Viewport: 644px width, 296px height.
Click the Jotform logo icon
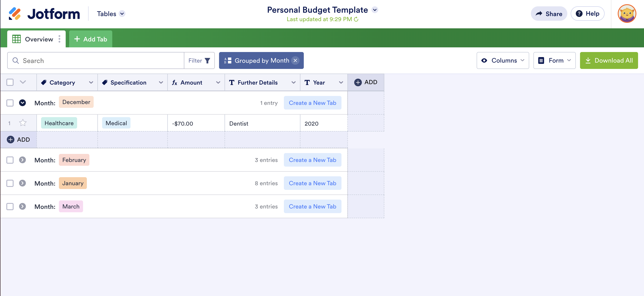pos(15,14)
